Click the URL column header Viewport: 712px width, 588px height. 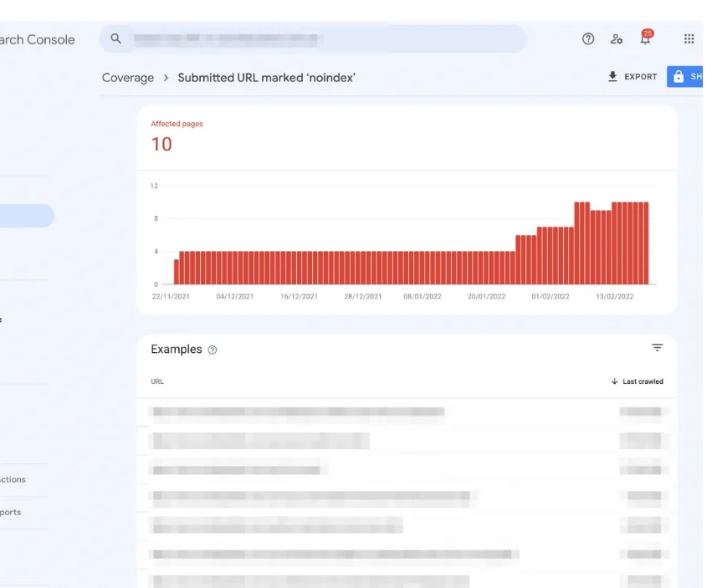(x=157, y=381)
